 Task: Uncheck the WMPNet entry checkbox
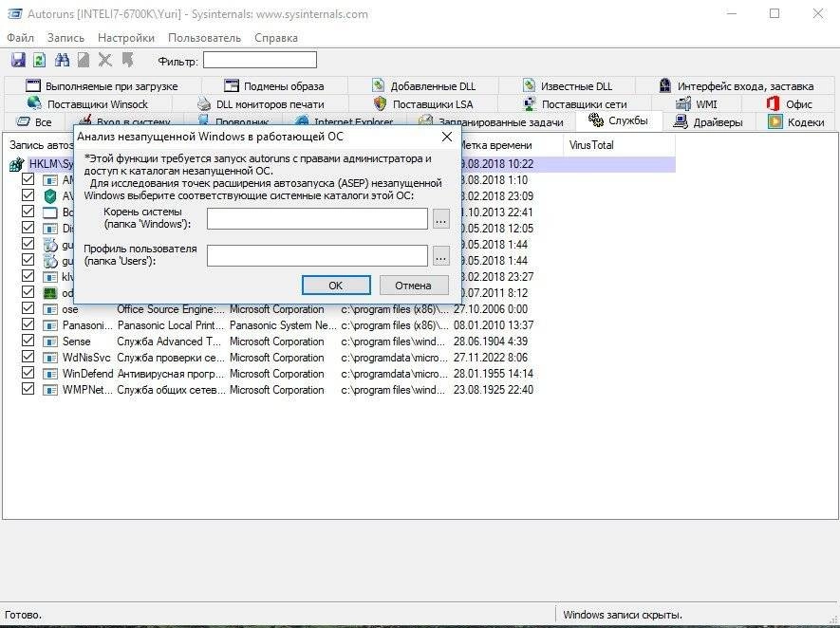coord(28,389)
